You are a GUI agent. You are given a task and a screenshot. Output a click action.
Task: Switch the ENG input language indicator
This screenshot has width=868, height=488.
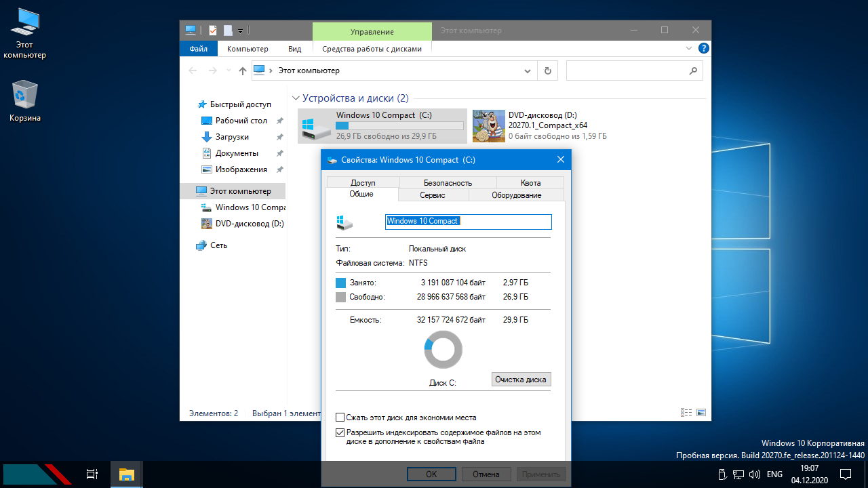(x=774, y=474)
